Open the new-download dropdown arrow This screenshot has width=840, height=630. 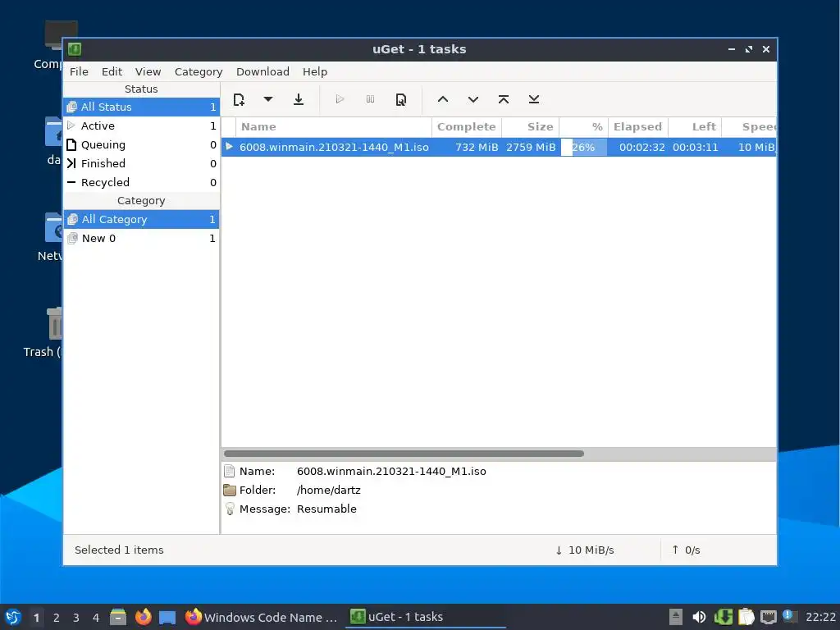coord(268,99)
